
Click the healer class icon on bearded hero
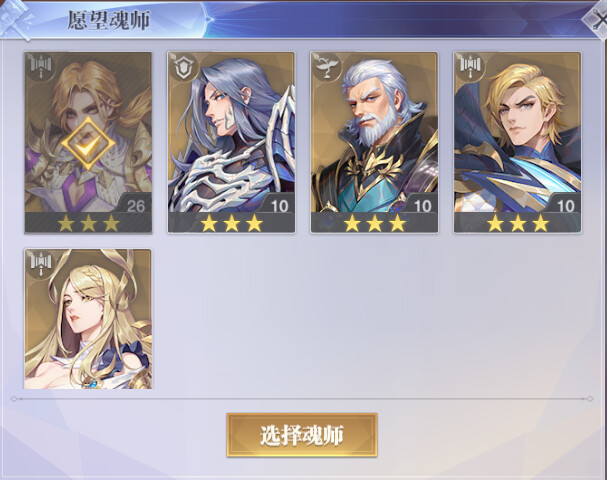pyautogui.click(x=327, y=67)
